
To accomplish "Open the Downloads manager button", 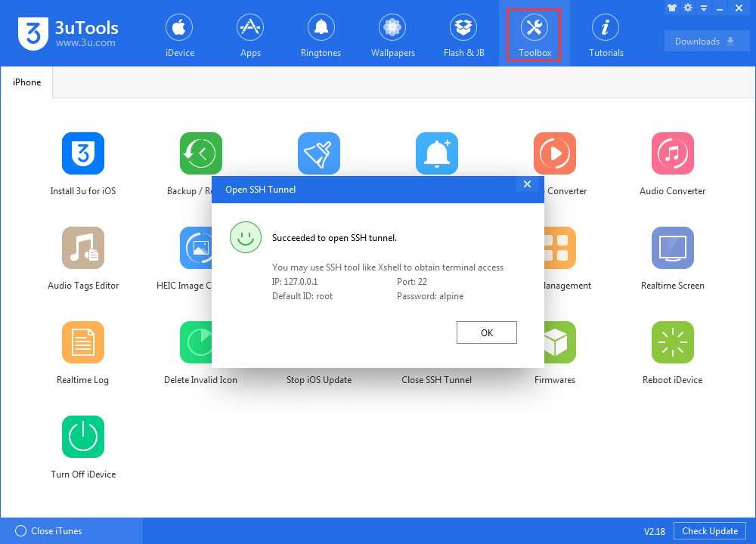I will [706, 42].
